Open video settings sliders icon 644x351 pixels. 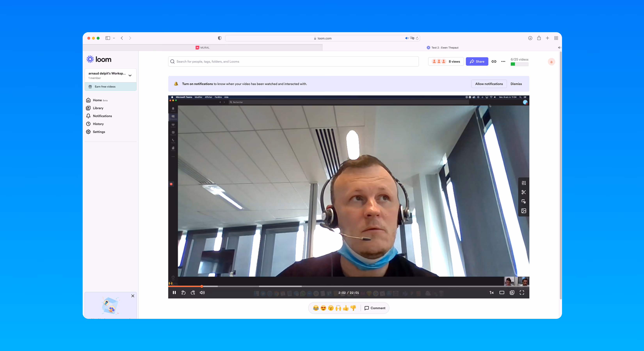524,183
